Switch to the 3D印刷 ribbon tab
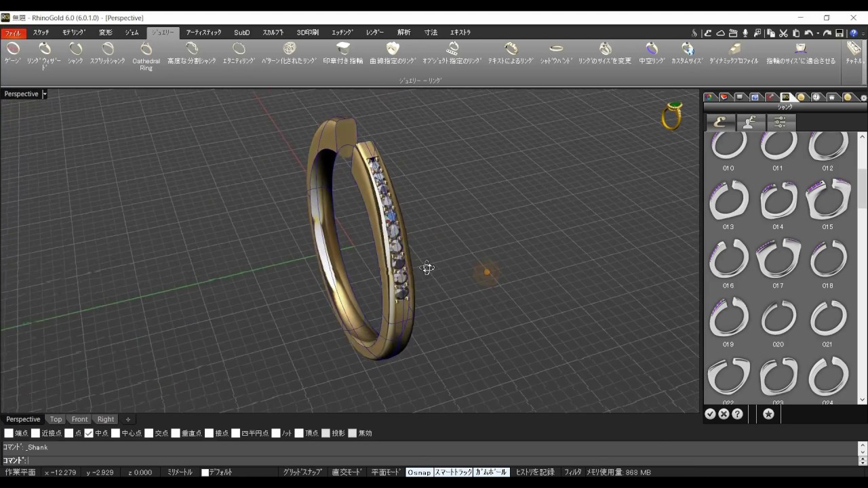Viewport: 868px width, 488px height. point(308,33)
